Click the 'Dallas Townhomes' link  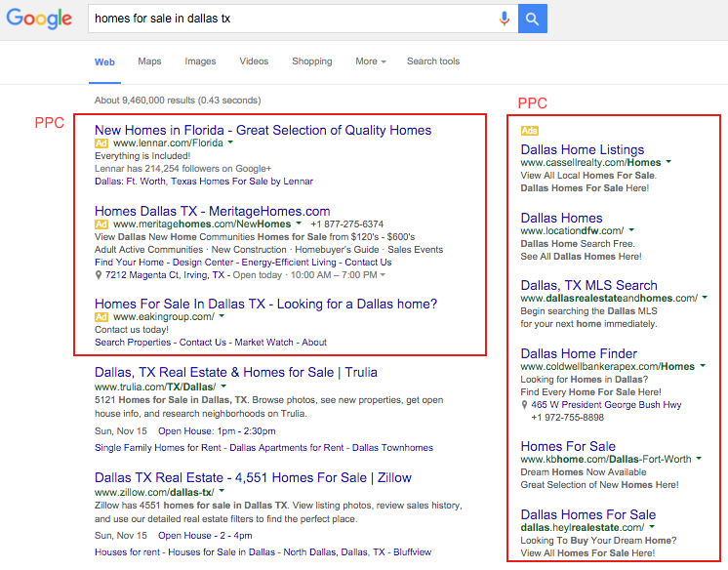point(392,448)
